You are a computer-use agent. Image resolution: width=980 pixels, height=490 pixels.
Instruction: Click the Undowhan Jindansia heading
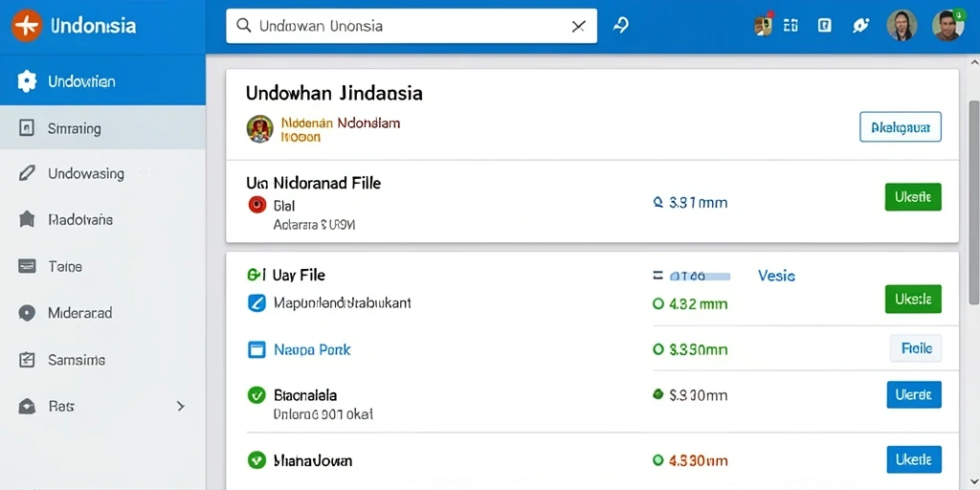point(334,94)
